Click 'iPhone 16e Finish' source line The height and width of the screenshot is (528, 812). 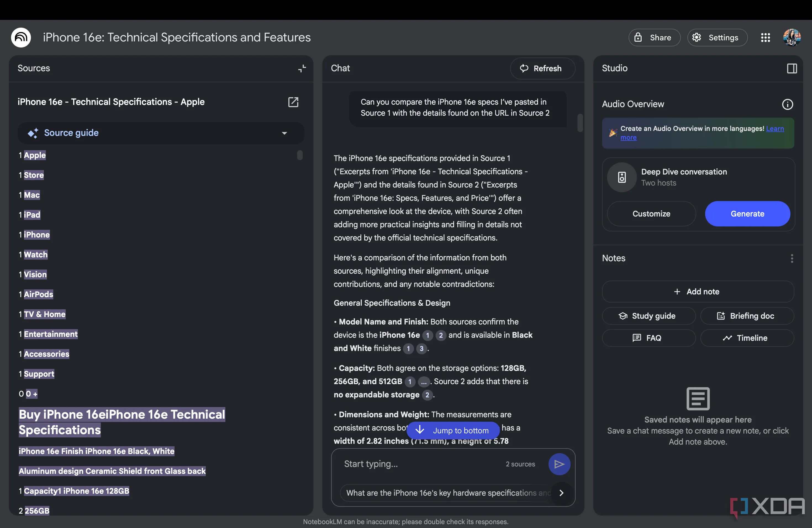(97, 451)
